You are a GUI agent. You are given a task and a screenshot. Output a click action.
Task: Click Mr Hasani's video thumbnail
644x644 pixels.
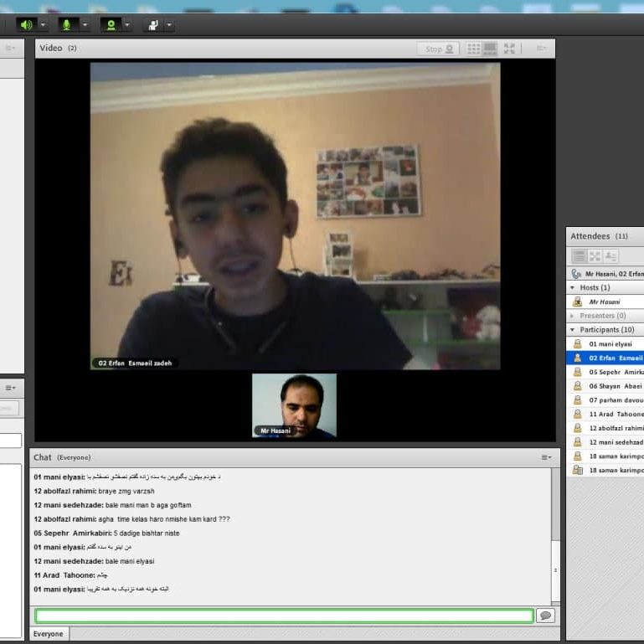pyautogui.click(x=294, y=404)
